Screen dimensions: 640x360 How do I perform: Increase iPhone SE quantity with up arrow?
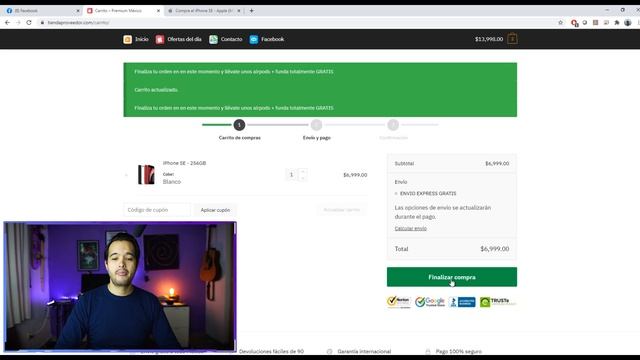pos(303,171)
